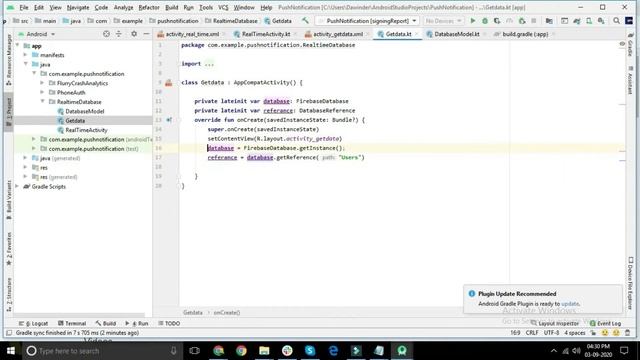The height and width of the screenshot is (360, 640).
Task: Click the user account icon at toolbar end
Action: pos(629,20)
